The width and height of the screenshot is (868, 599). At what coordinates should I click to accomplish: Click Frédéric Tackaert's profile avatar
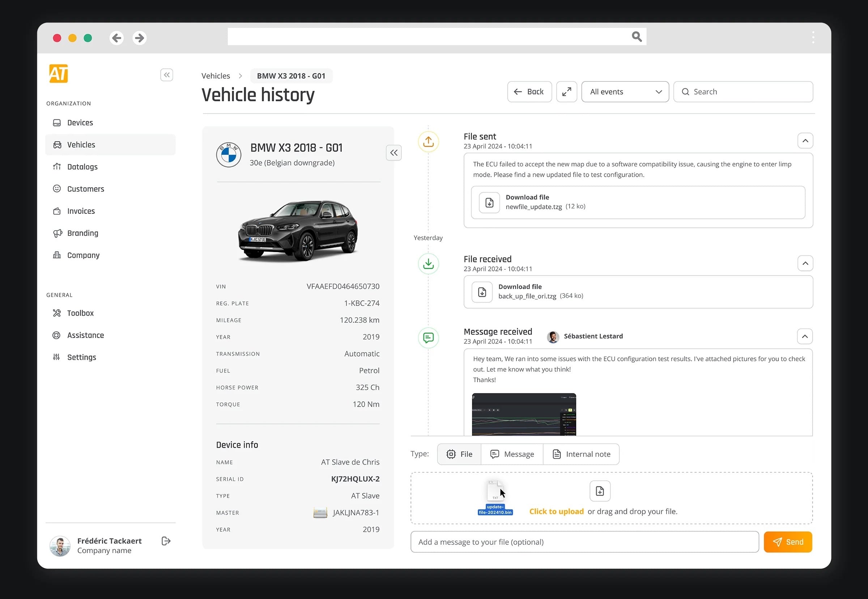pos(60,546)
